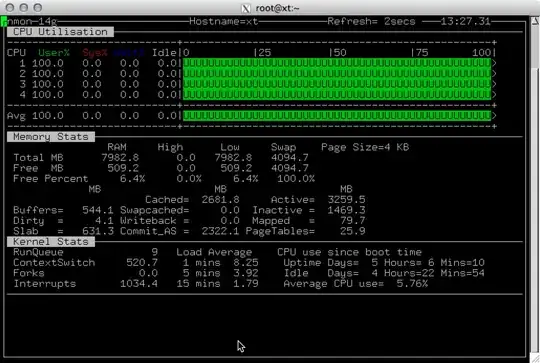
Task: Click the Load Average label
Action: coord(214,252)
